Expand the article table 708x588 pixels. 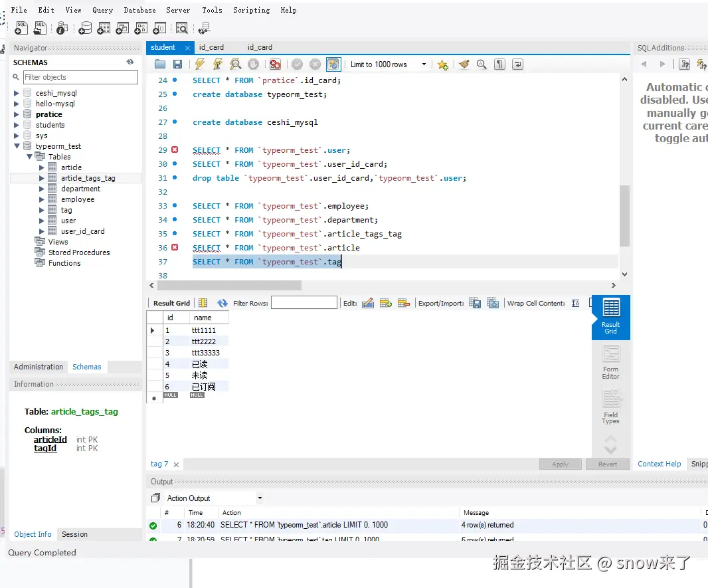point(42,167)
